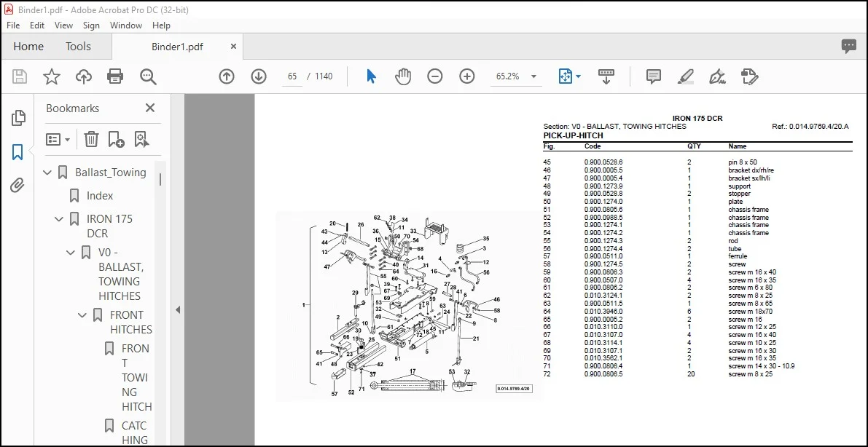The height and width of the screenshot is (447, 868).
Task: Select the arrow selection tool
Action: tap(371, 76)
